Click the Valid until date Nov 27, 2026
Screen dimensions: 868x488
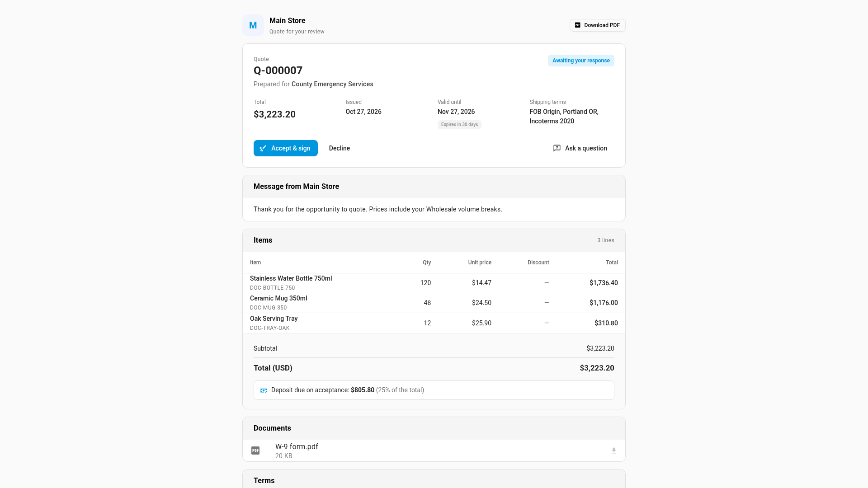(456, 112)
